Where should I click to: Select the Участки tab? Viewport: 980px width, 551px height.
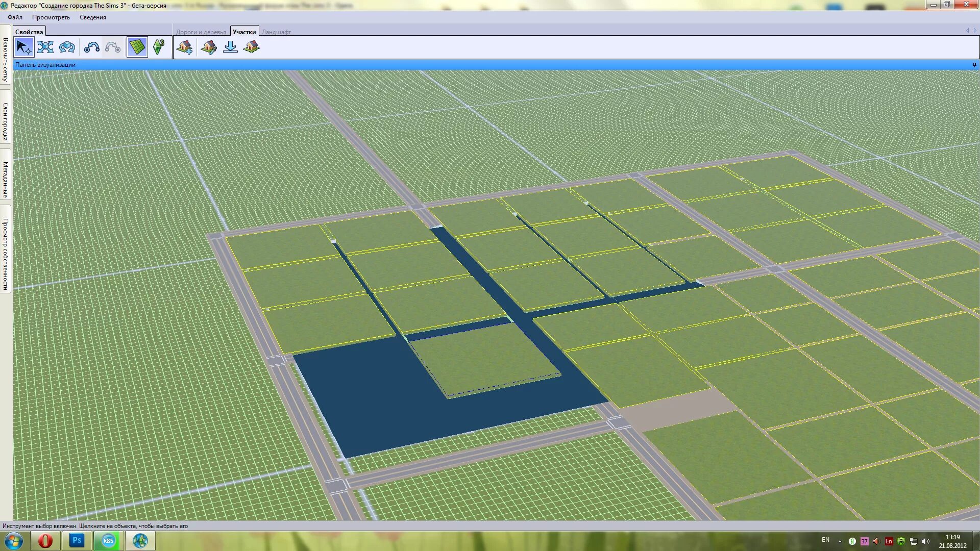pos(244,32)
